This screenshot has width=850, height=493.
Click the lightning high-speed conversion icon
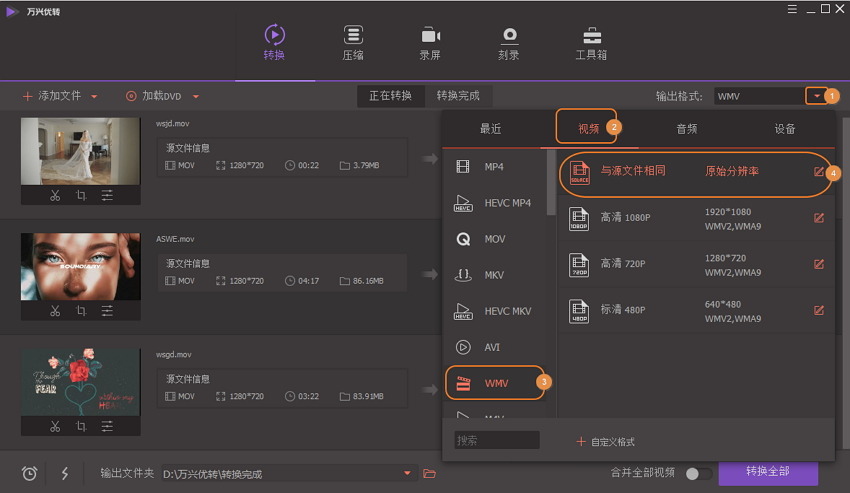[65, 473]
